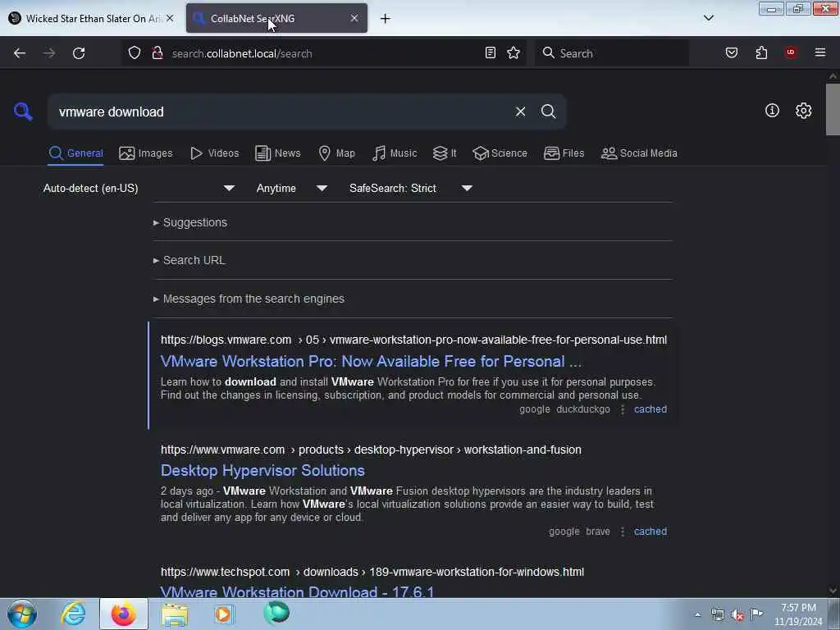Select the Map search category
Image resolution: width=840 pixels, height=630 pixels.
click(336, 153)
